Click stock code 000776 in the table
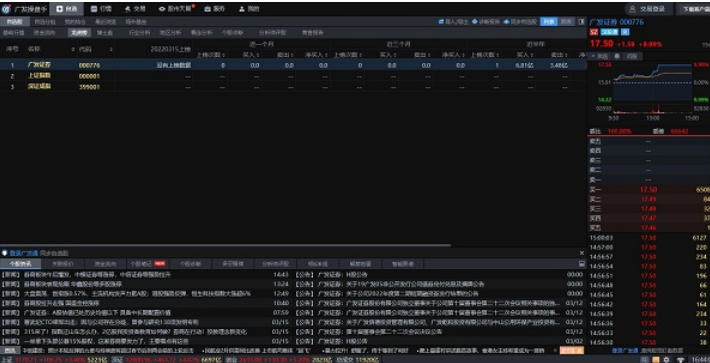Viewport: 710px width, 363px height. click(89, 65)
